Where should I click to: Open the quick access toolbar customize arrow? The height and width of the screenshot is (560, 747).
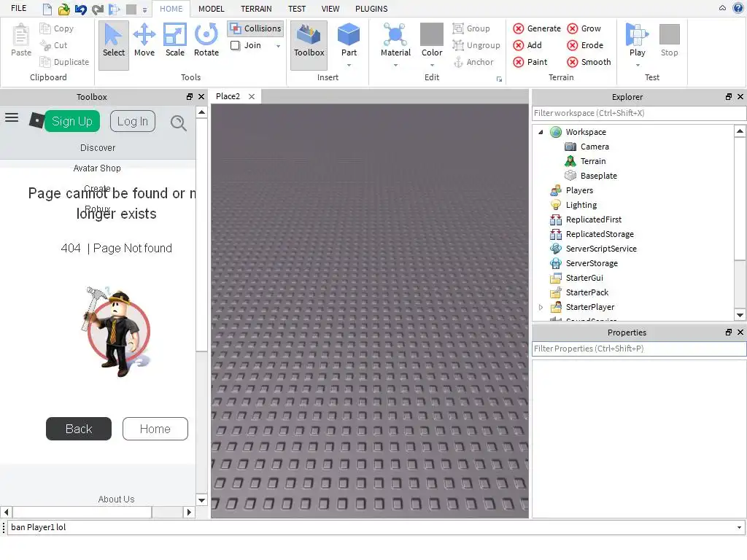[x=145, y=9]
